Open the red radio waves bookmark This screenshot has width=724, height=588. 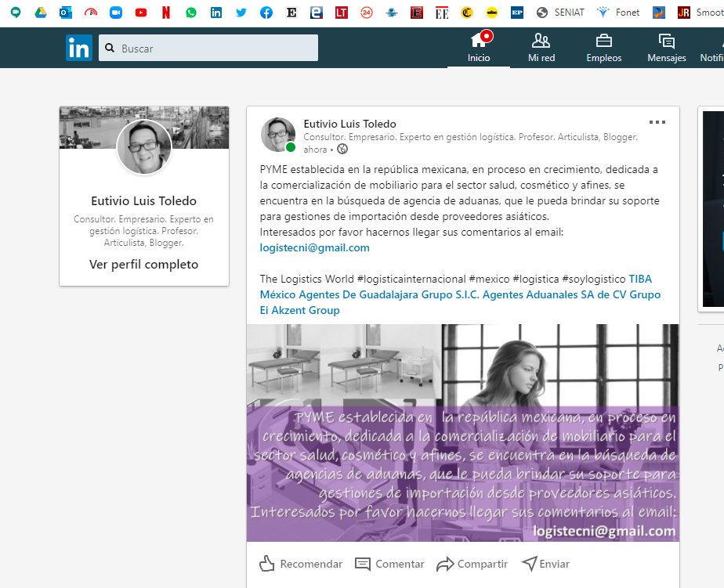click(91, 13)
